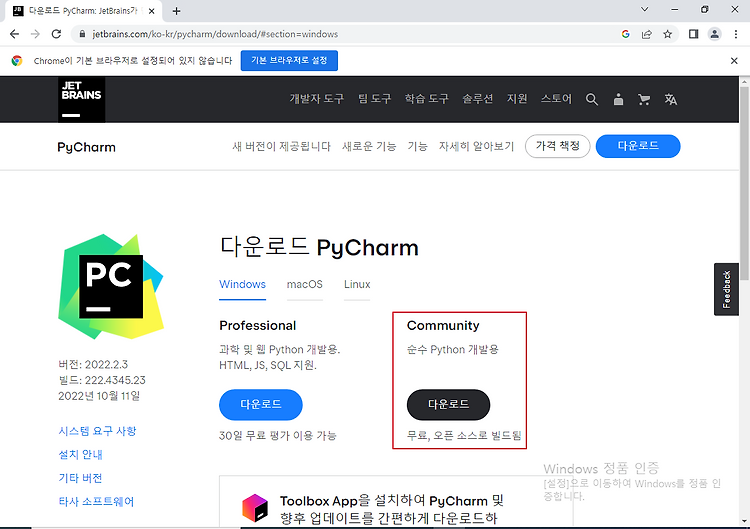Click the Community heading
The height and width of the screenshot is (529, 750).
point(443,326)
